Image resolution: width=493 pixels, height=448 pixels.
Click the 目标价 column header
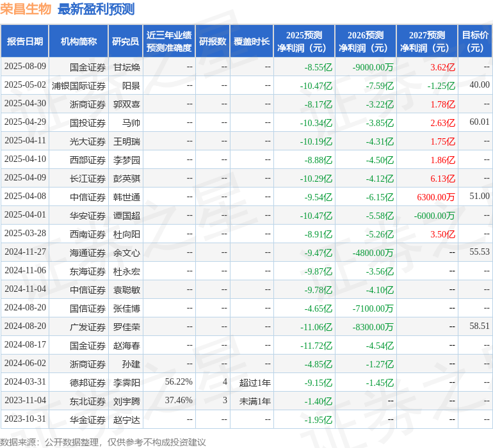click(475, 42)
